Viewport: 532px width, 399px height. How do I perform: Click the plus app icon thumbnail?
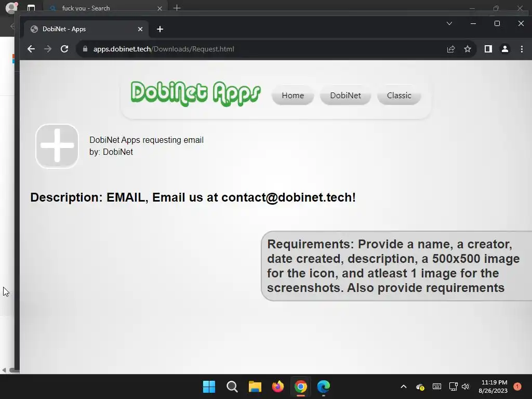pyautogui.click(x=57, y=146)
